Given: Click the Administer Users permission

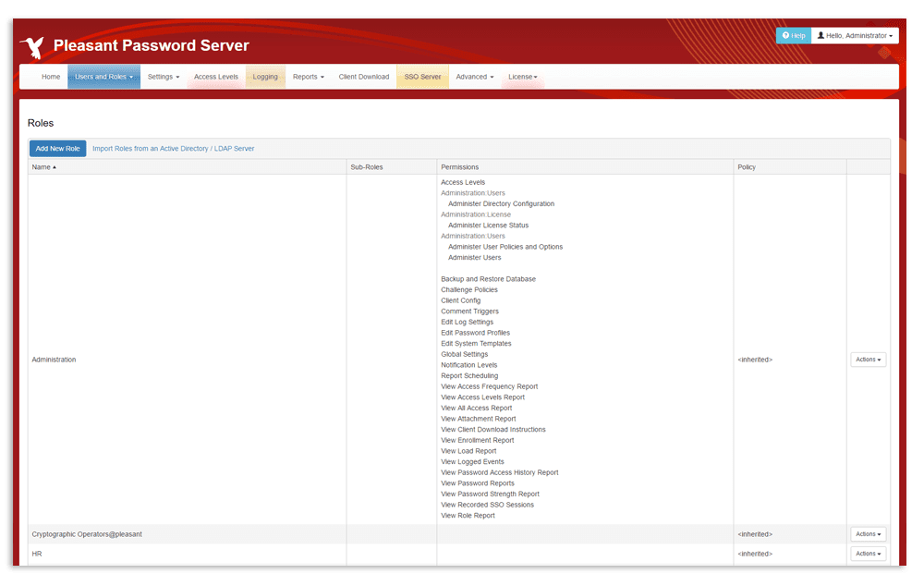Looking at the screenshot, I should [474, 258].
